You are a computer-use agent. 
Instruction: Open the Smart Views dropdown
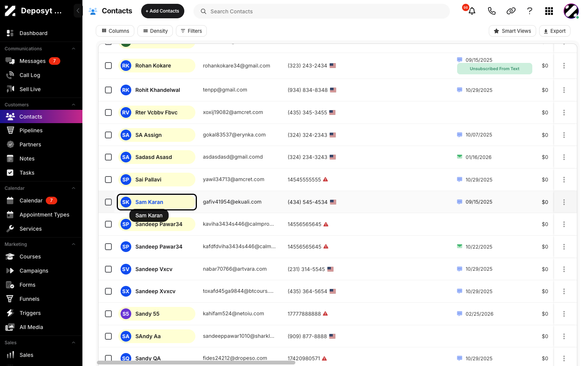(512, 31)
